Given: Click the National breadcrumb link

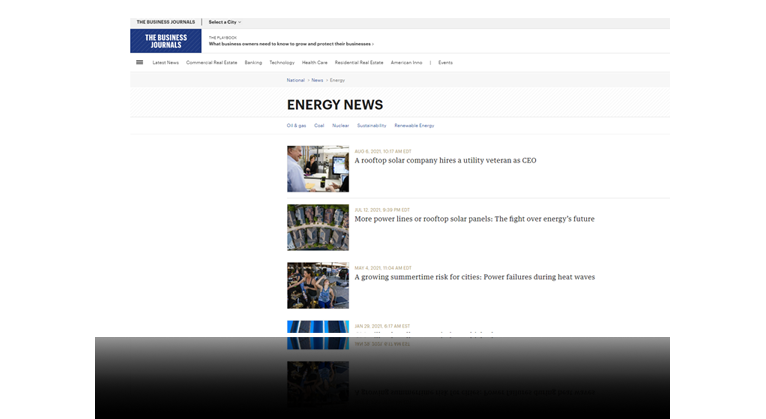Looking at the screenshot, I should pos(296,80).
